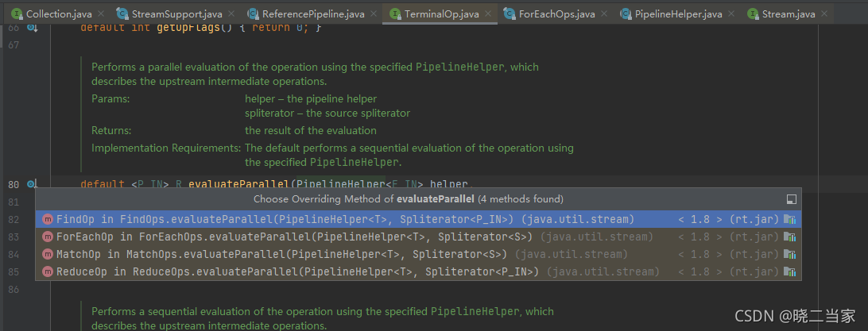The width and height of the screenshot is (868, 331).
Task: Open the ForEachOps.java tab
Action: coord(555,13)
